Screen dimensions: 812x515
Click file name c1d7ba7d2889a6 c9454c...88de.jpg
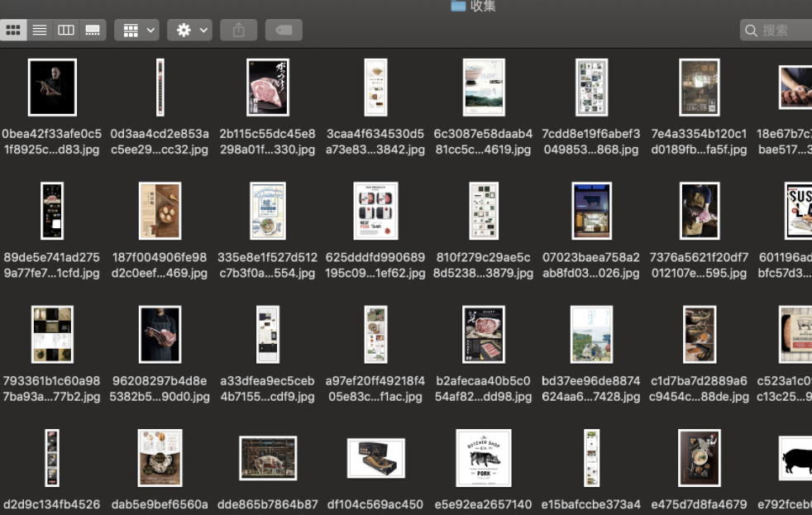coord(699,389)
